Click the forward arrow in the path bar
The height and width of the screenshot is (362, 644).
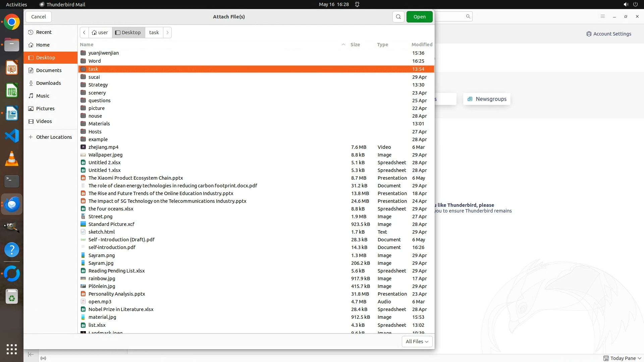167,33
